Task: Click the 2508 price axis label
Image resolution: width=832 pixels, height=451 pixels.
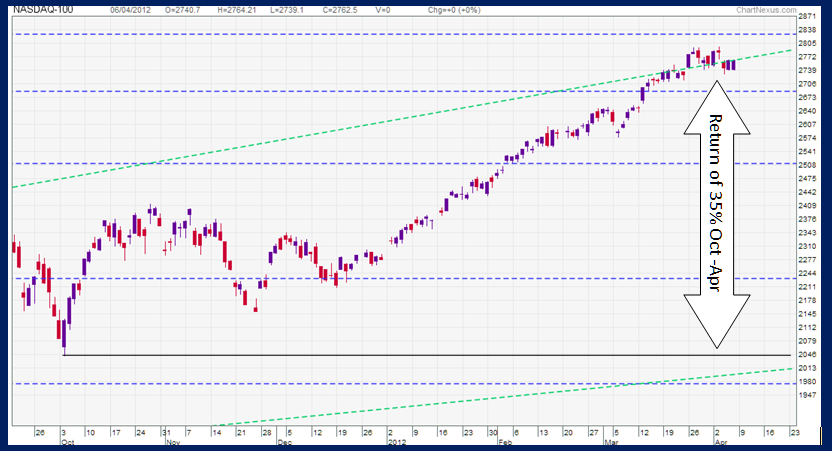Action: click(807, 165)
